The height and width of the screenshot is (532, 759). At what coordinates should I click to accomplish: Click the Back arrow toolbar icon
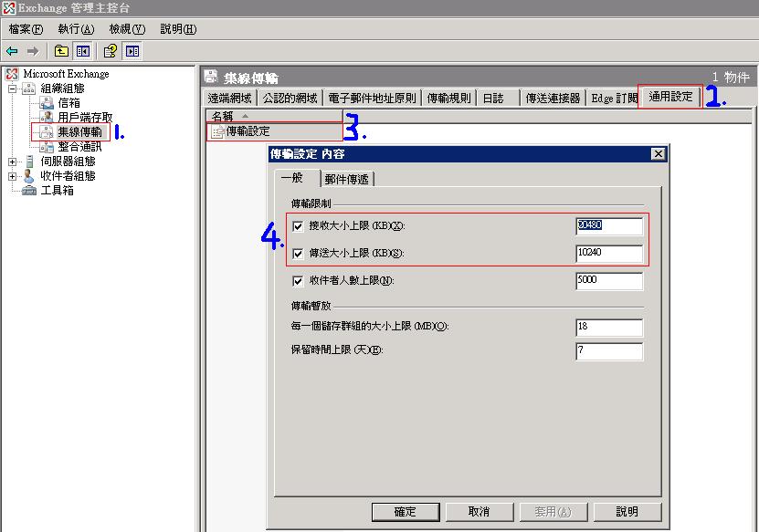pos(12,51)
